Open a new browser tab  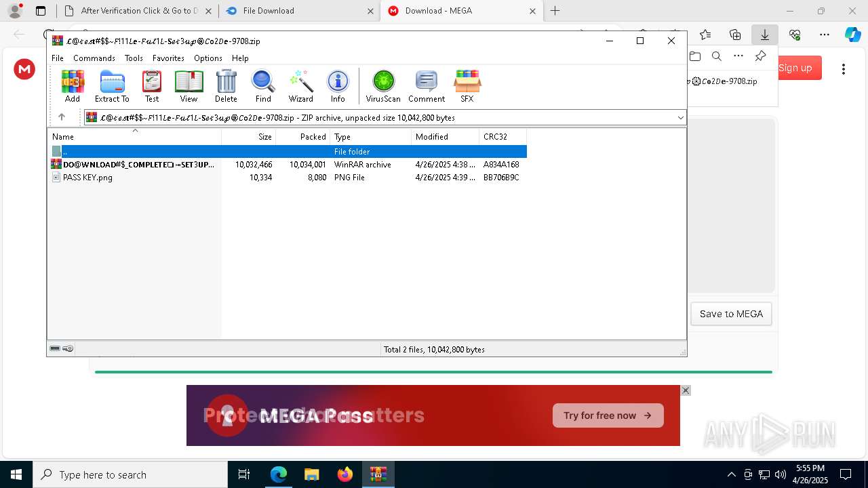[555, 11]
